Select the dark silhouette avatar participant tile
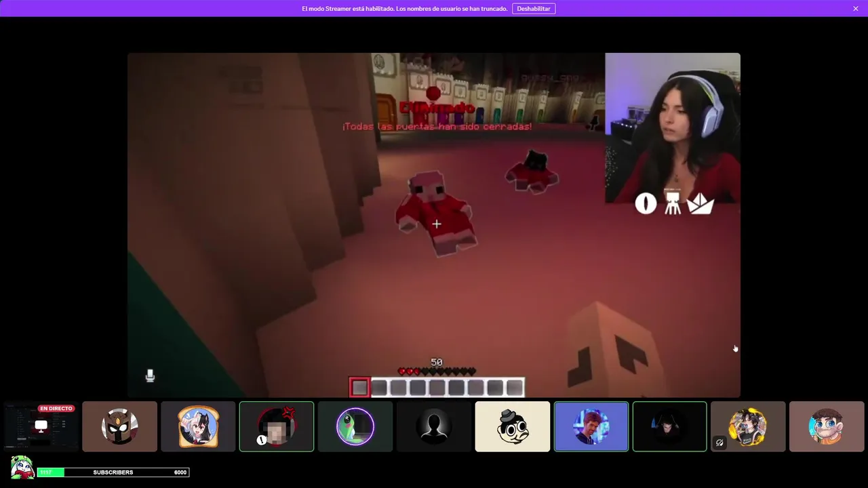Image resolution: width=868 pixels, height=488 pixels. [434, 426]
